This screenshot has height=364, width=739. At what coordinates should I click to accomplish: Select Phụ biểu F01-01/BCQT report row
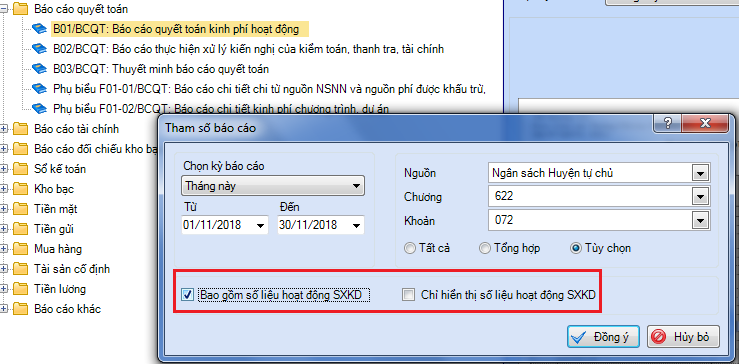(x=269, y=89)
